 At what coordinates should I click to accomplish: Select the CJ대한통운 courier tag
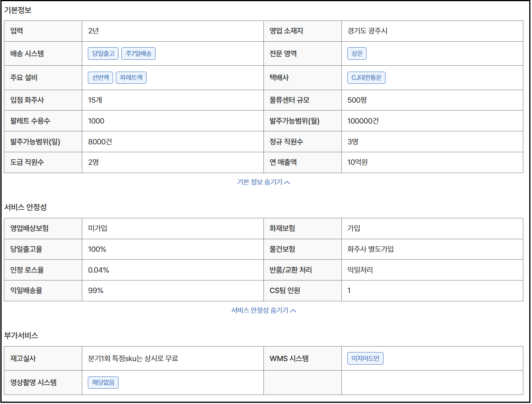[366, 77]
